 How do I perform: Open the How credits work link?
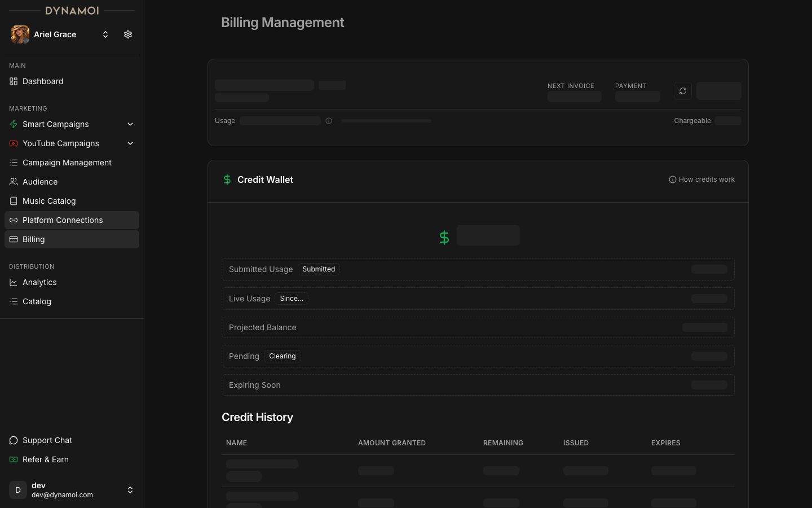tap(701, 179)
